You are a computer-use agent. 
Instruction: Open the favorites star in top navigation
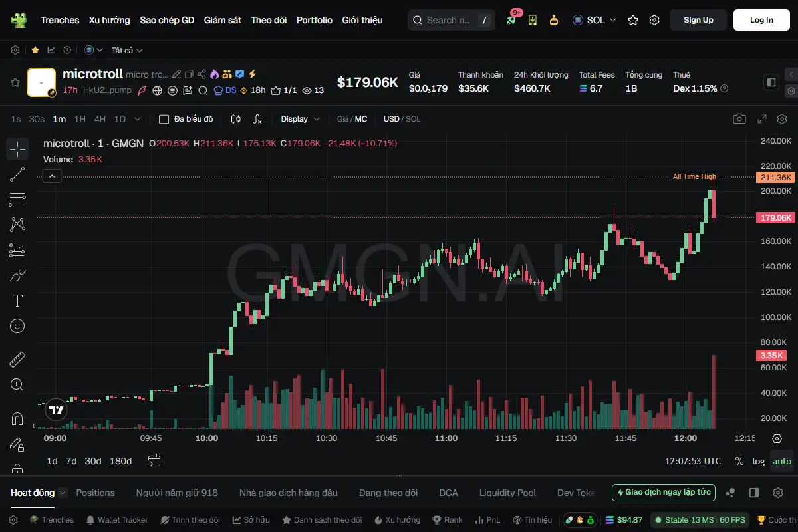[633, 20]
